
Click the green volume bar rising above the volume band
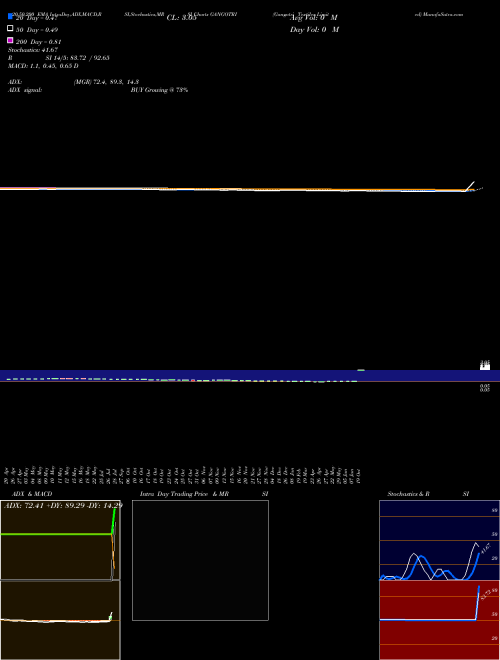(x=361, y=370)
